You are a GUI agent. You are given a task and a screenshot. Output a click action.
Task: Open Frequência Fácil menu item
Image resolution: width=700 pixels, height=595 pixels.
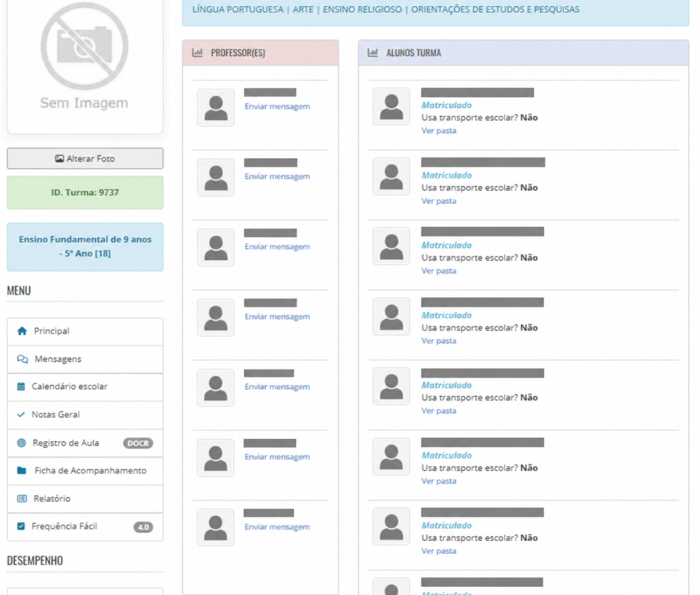[x=85, y=527]
